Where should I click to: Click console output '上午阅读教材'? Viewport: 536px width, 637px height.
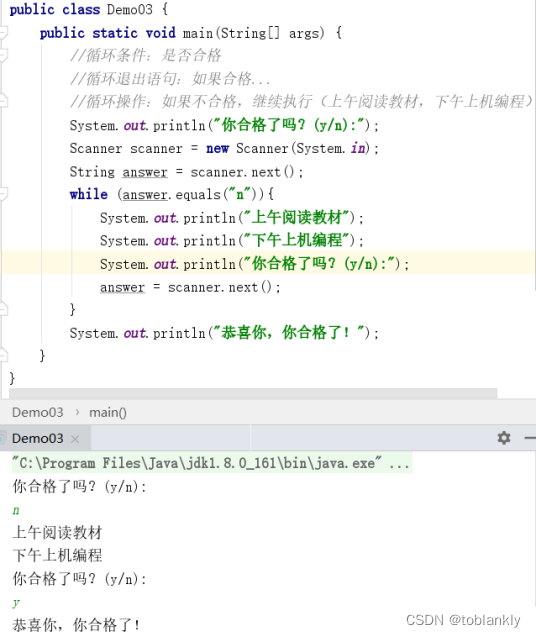point(57,532)
